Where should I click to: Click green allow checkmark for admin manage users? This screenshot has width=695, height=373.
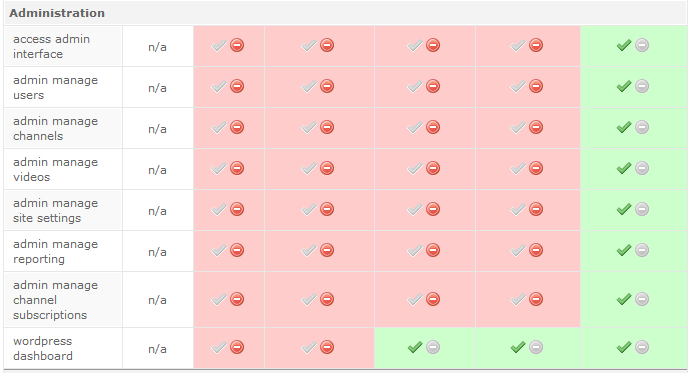tap(624, 86)
